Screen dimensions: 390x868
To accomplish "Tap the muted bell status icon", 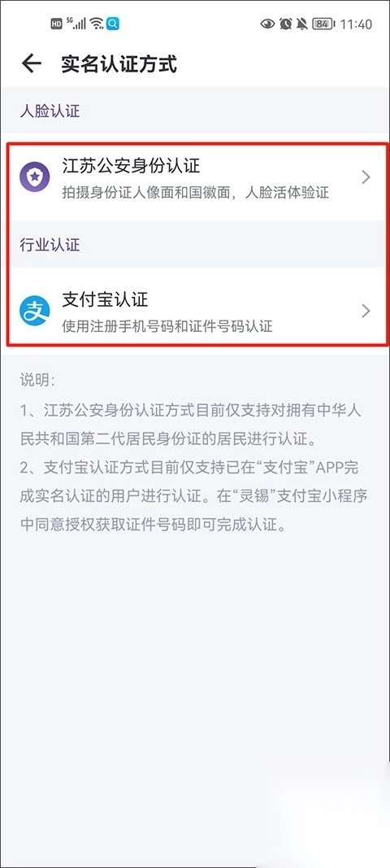I will 302,24.
